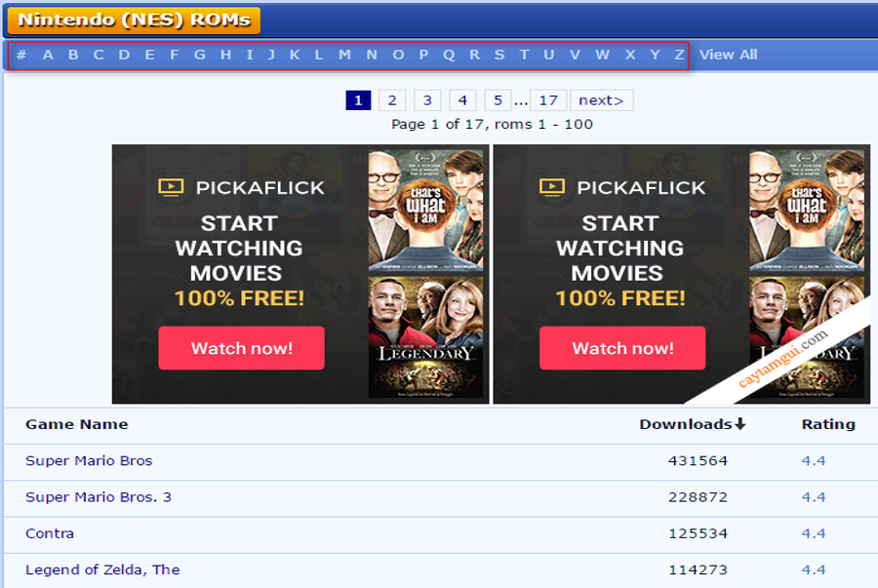Click View All in letter bar
This screenshot has height=588, width=878.
coord(728,55)
